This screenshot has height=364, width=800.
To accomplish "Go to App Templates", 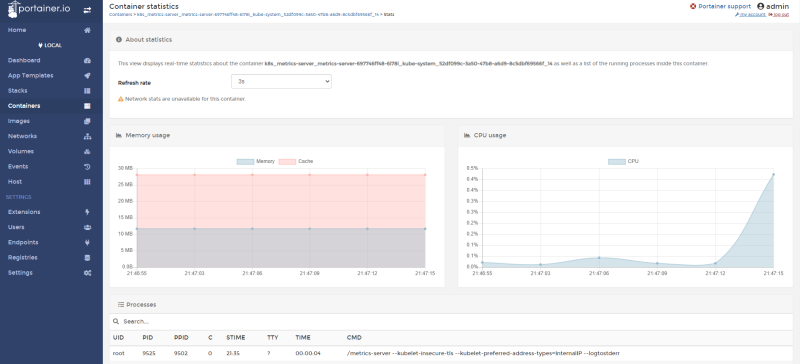I will click(31, 76).
